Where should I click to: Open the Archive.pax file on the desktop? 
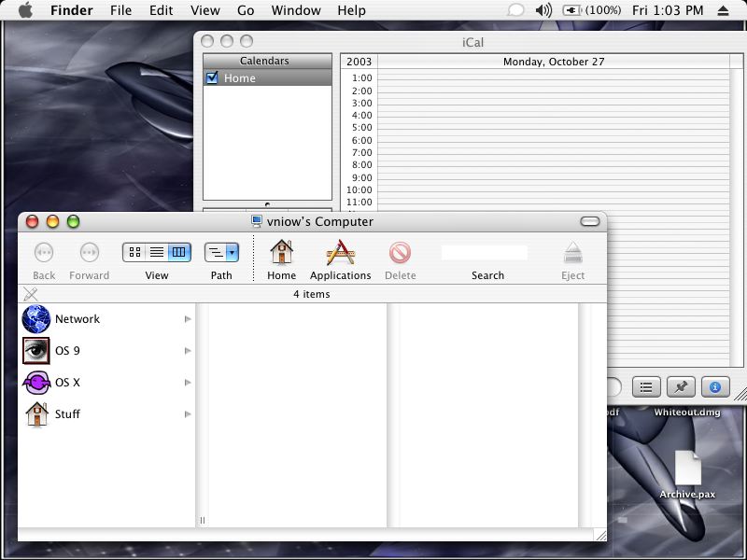[687, 469]
